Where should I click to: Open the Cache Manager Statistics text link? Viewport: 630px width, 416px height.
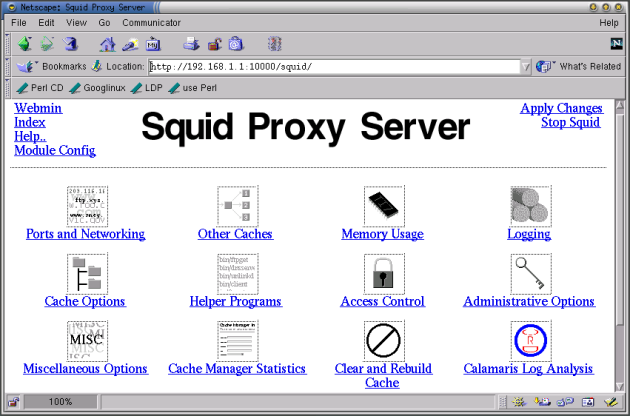click(237, 369)
